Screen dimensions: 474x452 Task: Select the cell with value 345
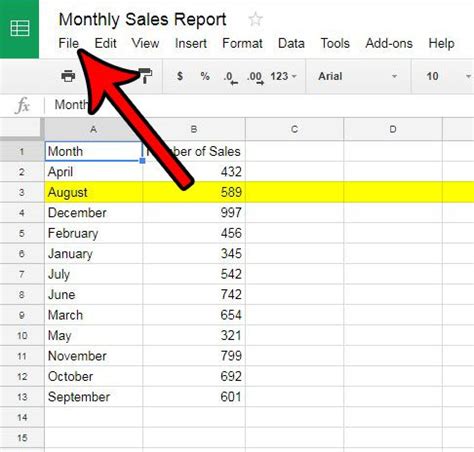click(194, 254)
